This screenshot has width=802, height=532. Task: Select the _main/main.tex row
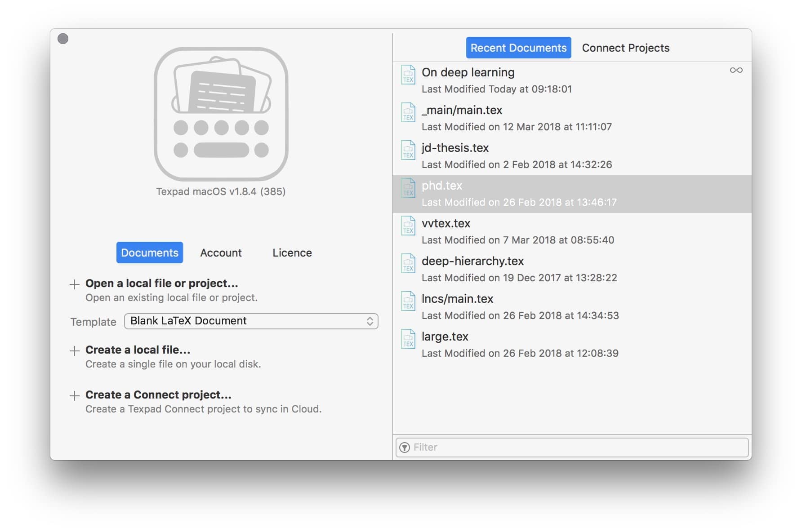point(572,119)
